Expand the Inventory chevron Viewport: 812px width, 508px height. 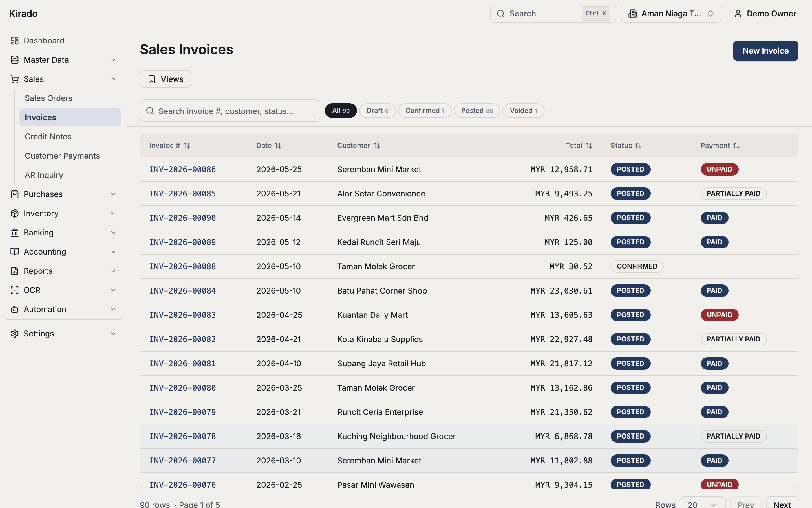[x=113, y=213]
